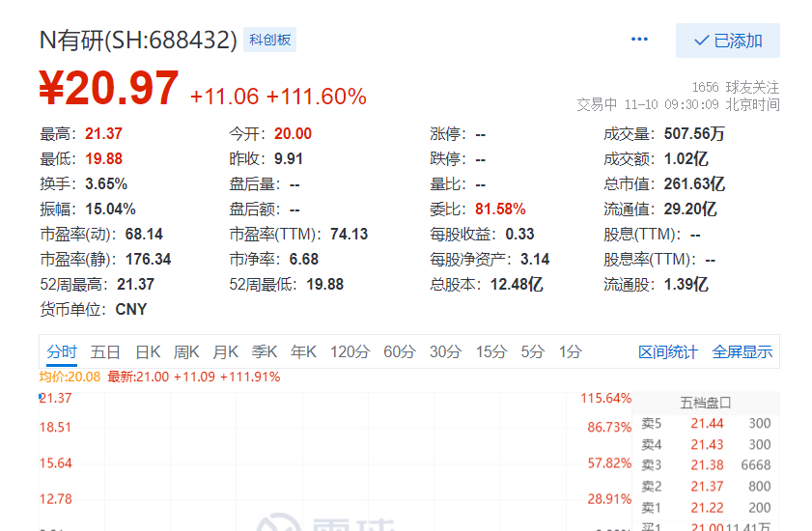Select the 30分 interval tab

[445, 352]
